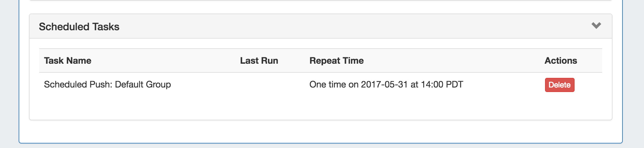644x148 pixels.
Task: Collapse the Scheduled Tasks panel chevron
Action: (x=596, y=26)
